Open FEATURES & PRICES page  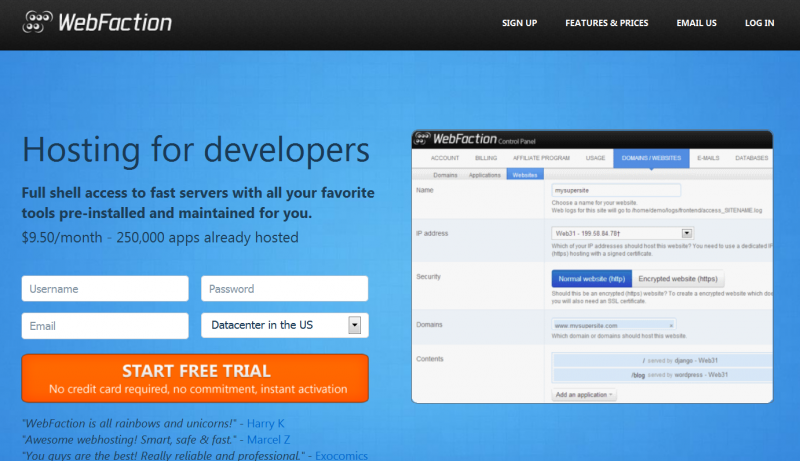[607, 23]
